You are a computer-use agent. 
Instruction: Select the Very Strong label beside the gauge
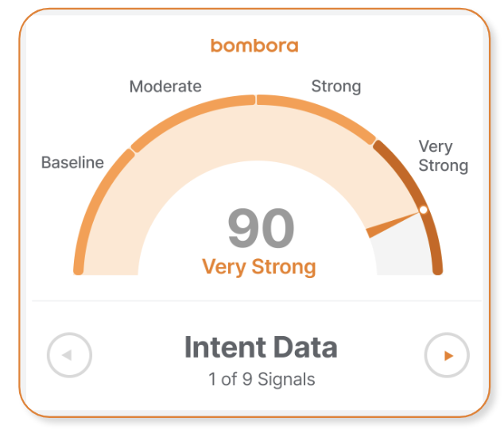(x=444, y=157)
